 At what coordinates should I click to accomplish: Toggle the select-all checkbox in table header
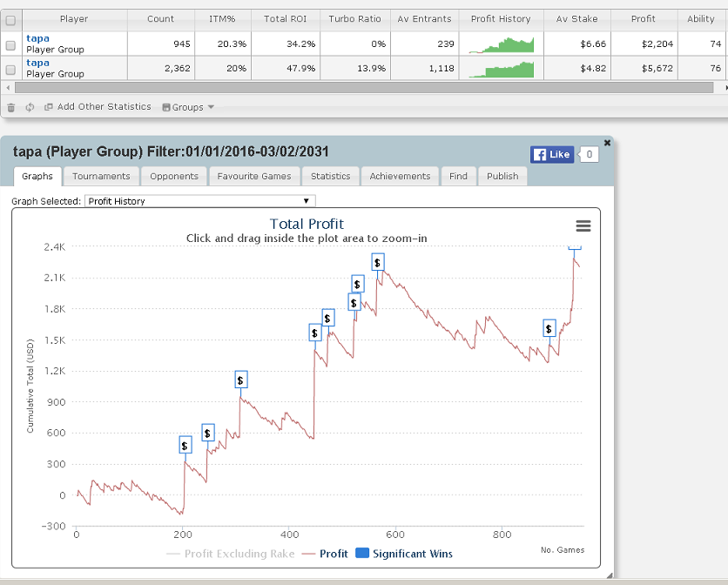10,19
